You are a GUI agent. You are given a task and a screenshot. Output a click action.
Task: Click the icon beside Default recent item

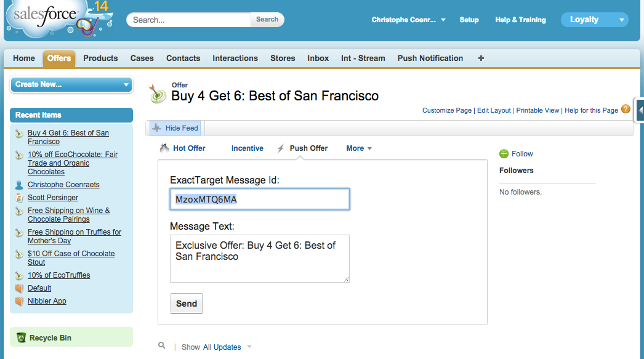tap(19, 288)
